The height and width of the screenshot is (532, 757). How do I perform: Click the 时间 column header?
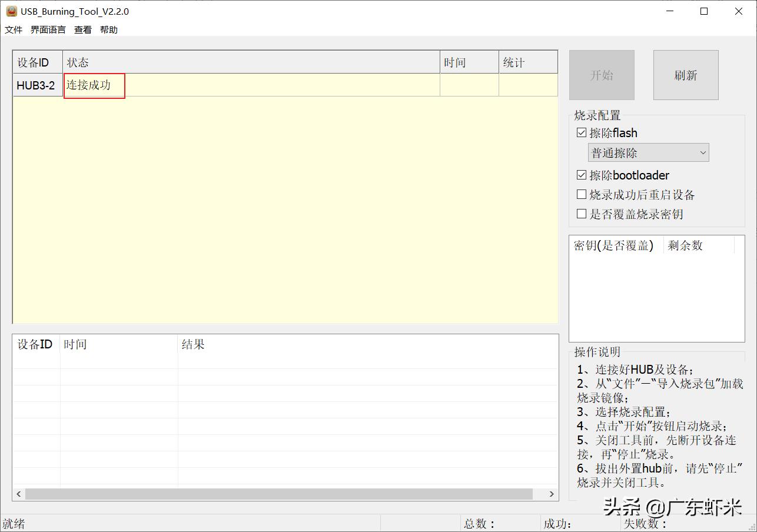pyautogui.click(x=469, y=62)
